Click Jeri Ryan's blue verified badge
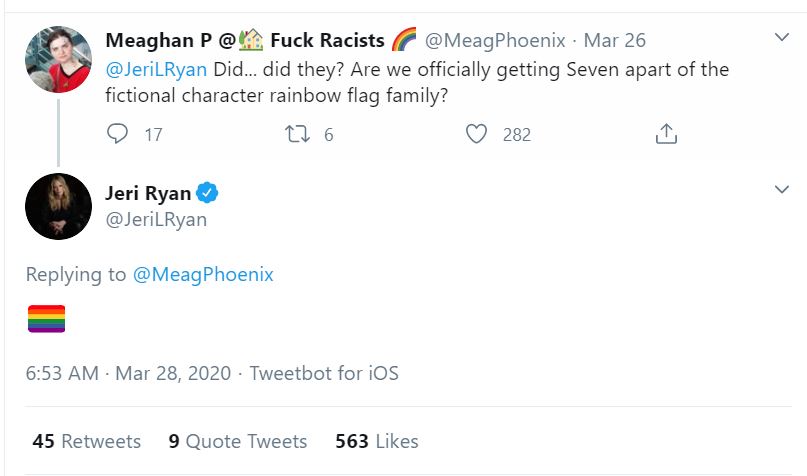This screenshot has height=476, width=807. click(x=207, y=193)
